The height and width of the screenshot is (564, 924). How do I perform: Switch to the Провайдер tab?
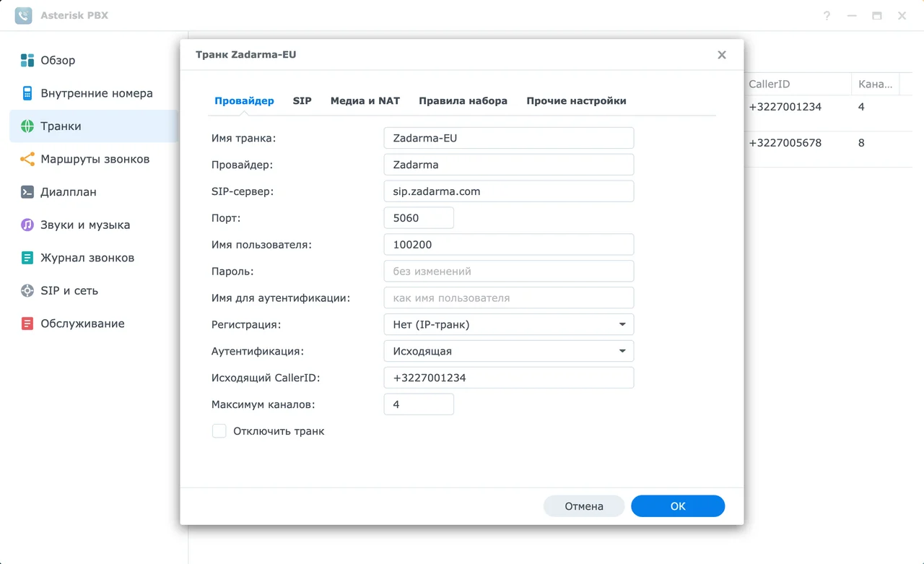tap(244, 101)
